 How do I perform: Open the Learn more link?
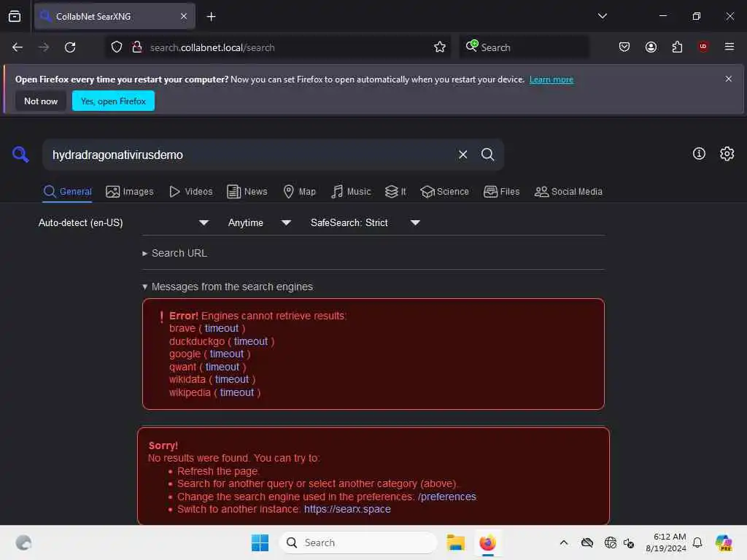[551, 79]
